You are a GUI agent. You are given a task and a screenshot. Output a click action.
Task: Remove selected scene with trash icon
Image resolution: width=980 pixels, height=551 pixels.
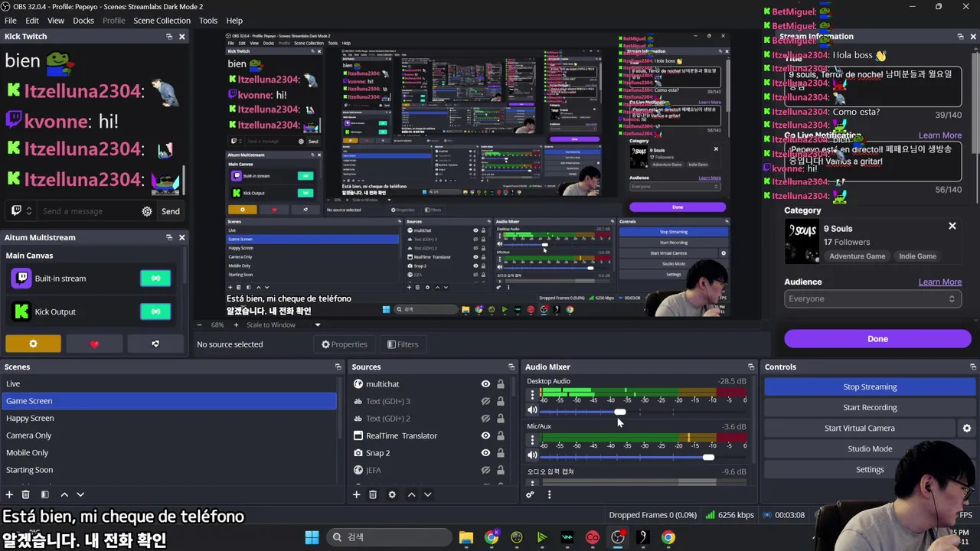click(25, 495)
